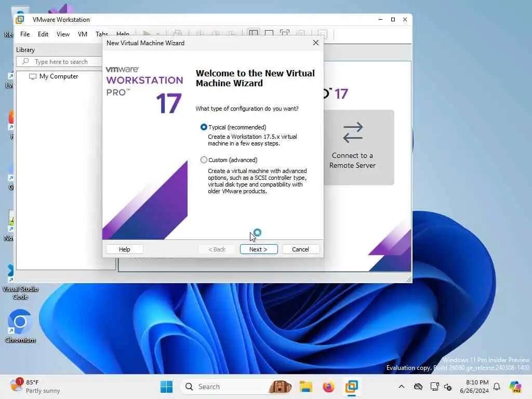The image size is (532, 399).
Task: Open the weather widget showing 85°F
Action: click(x=35, y=387)
